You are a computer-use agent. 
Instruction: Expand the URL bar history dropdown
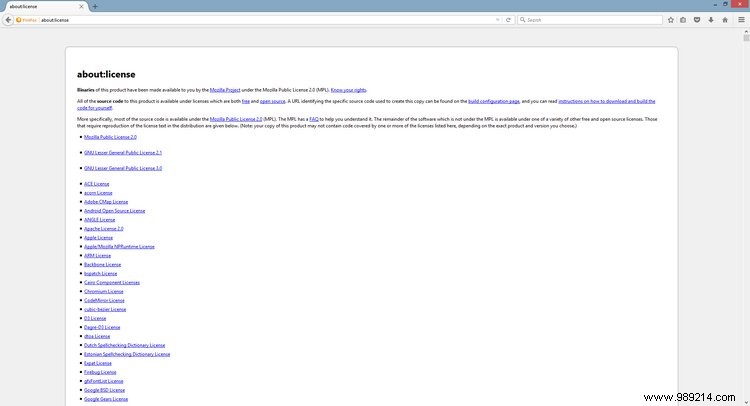pyautogui.click(x=497, y=19)
